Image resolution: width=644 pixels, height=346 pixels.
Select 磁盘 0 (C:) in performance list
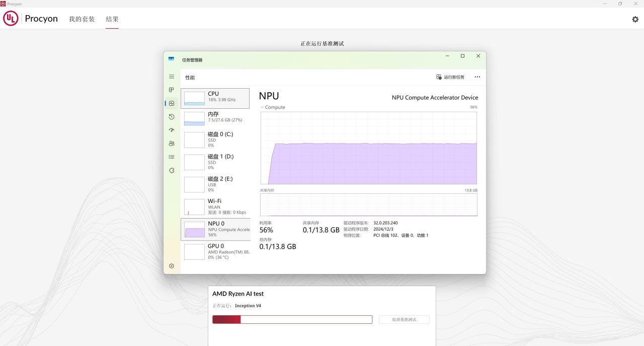215,140
